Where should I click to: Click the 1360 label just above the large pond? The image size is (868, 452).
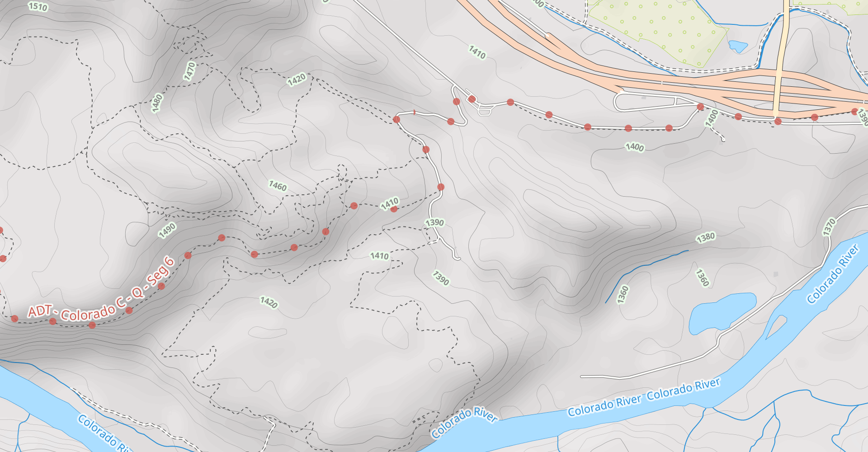[x=702, y=278]
